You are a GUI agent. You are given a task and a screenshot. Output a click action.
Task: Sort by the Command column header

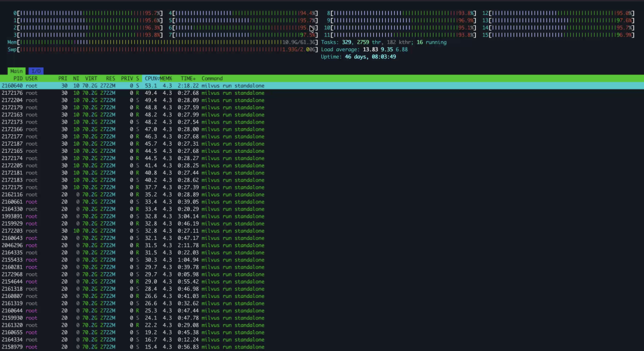212,79
